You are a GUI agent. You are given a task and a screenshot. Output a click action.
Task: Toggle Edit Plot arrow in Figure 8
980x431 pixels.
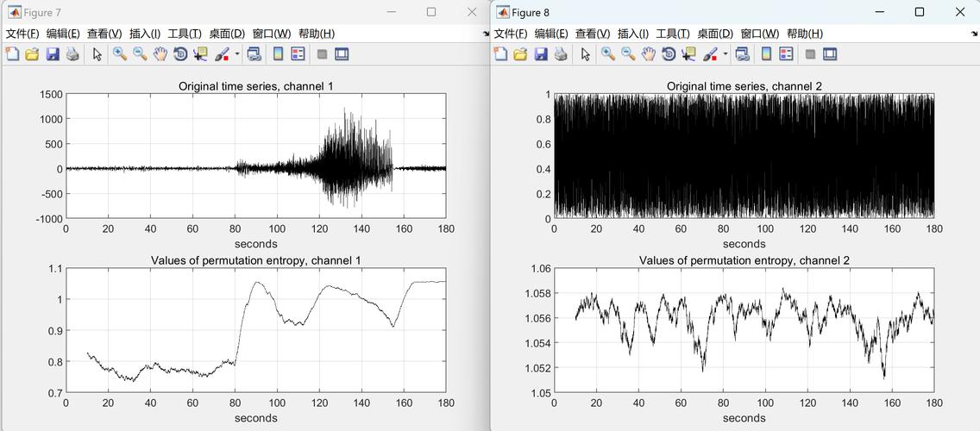click(x=586, y=54)
